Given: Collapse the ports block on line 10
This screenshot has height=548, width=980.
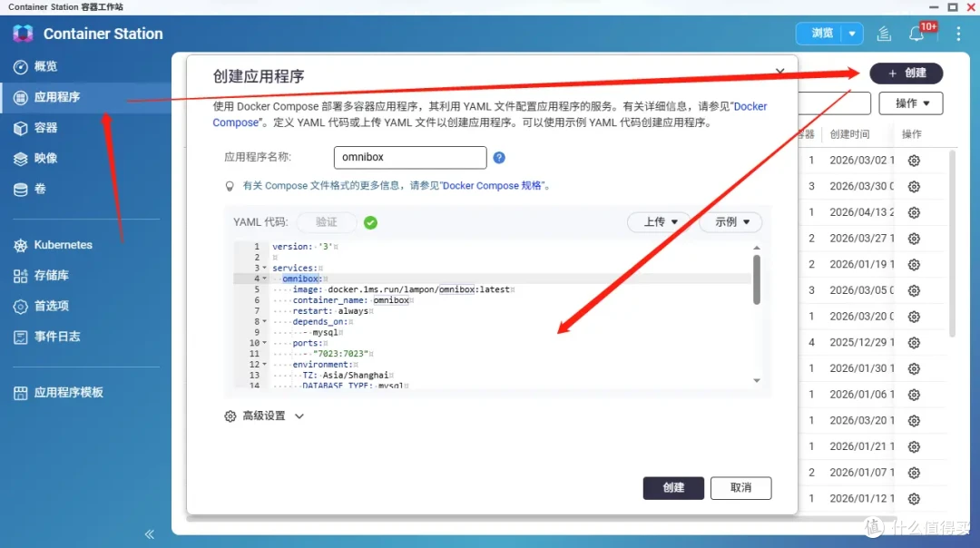Looking at the screenshot, I should pyautogui.click(x=264, y=343).
